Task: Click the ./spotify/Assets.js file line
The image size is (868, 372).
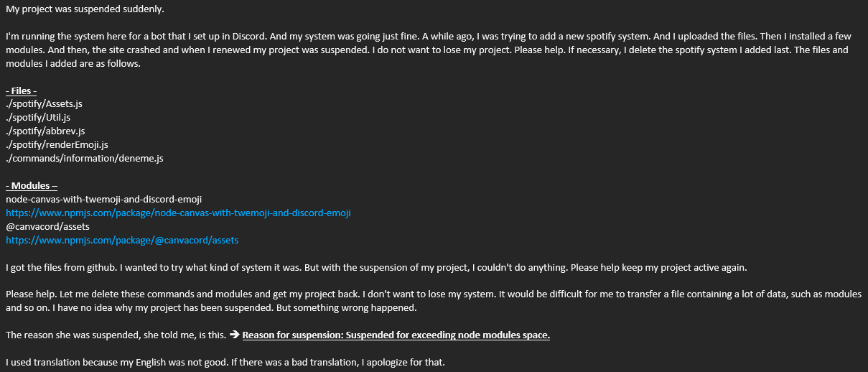Action: tap(45, 104)
